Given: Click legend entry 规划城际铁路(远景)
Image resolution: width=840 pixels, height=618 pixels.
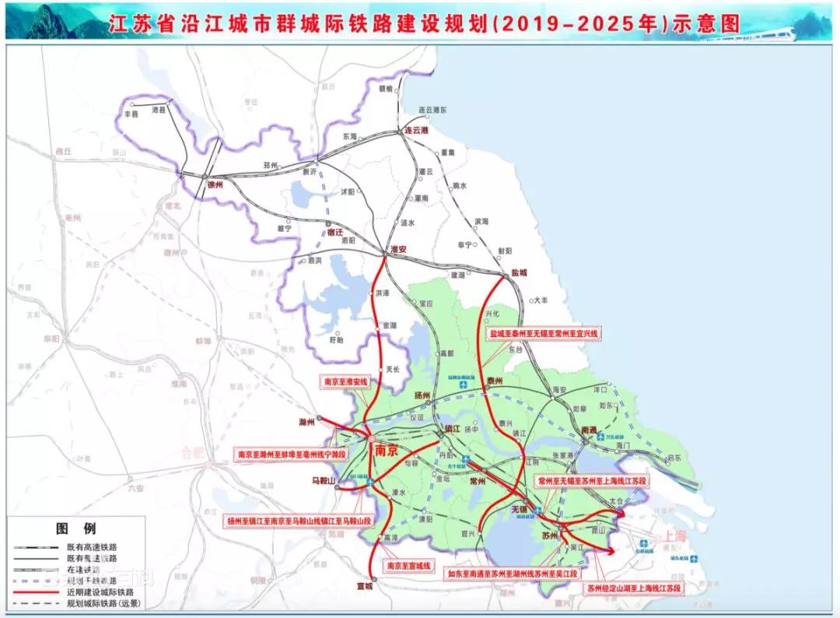Looking at the screenshot, I should tap(104, 603).
